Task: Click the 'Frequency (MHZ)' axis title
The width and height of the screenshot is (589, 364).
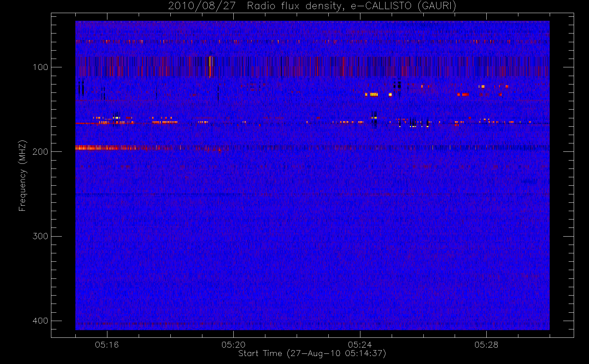Action: pos(23,175)
